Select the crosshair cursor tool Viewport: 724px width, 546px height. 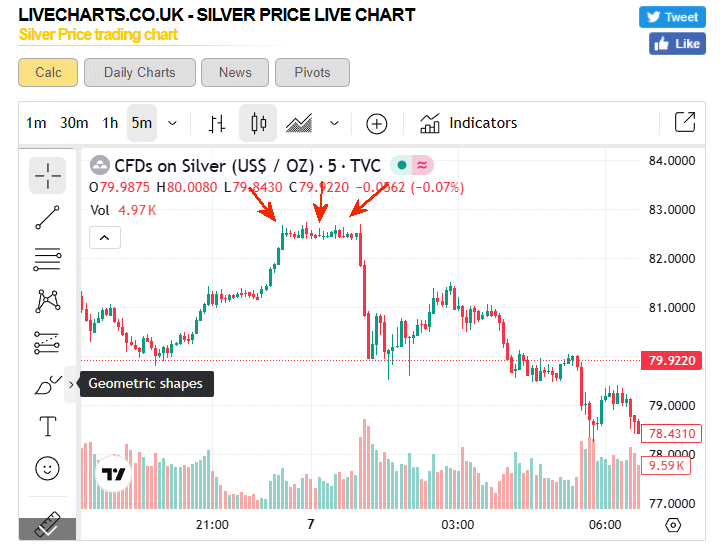48,175
